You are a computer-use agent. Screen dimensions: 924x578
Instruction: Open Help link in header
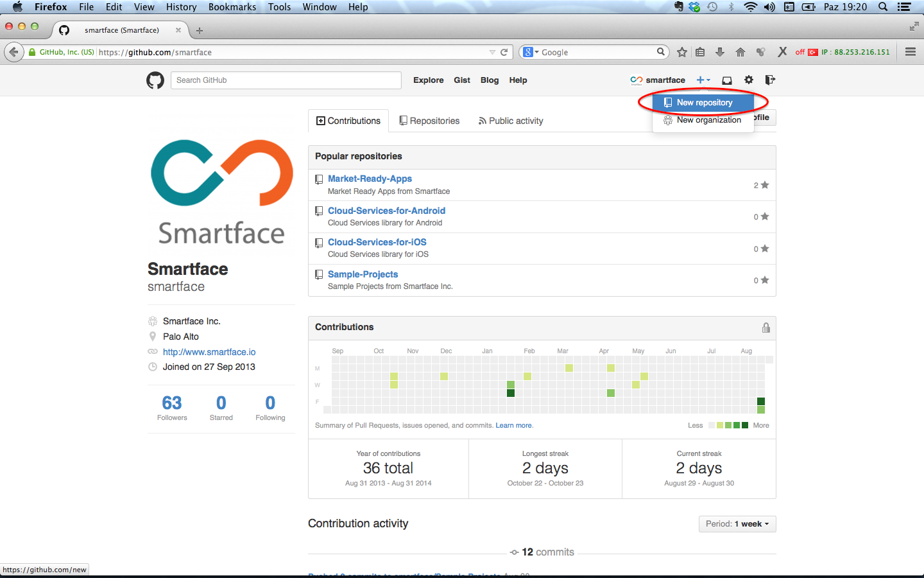pyautogui.click(x=518, y=80)
